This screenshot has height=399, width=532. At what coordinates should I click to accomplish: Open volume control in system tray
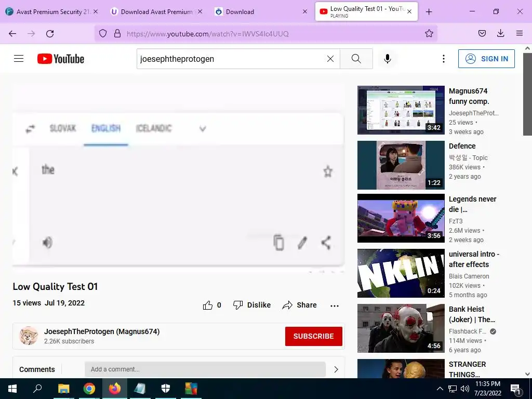[x=465, y=389]
